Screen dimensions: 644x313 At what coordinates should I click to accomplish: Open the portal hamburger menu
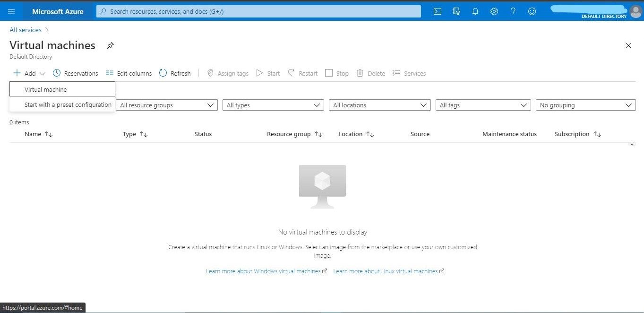tap(11, 11)
